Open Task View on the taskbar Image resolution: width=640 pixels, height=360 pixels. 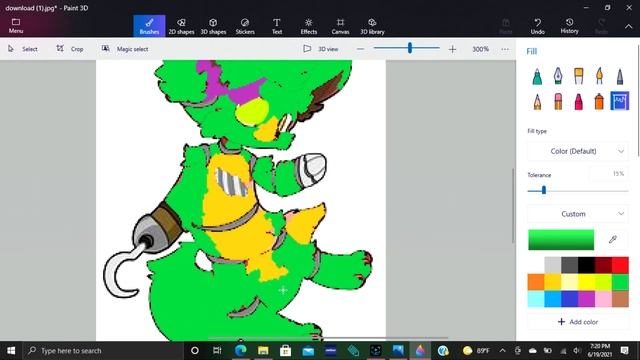217,350
